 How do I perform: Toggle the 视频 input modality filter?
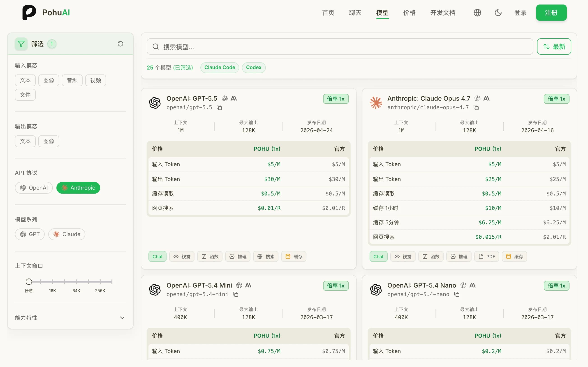[x=96, y=80]
